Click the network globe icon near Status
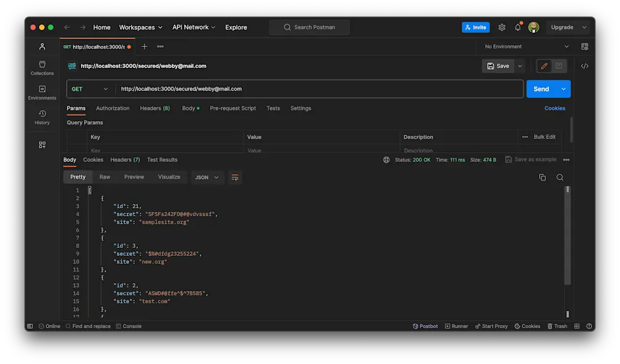620x364 pixels. coord(386,159)
